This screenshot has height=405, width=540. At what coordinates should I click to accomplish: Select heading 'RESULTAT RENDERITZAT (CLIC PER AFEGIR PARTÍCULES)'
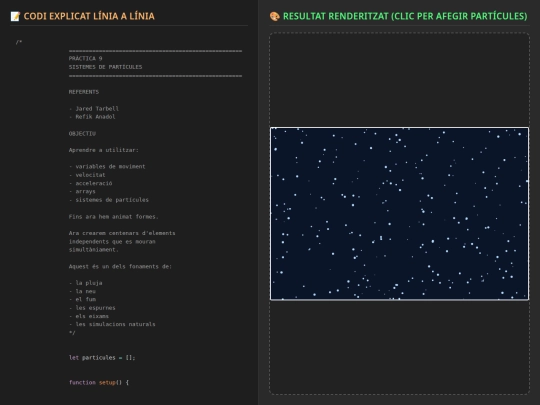click(405, 16)
